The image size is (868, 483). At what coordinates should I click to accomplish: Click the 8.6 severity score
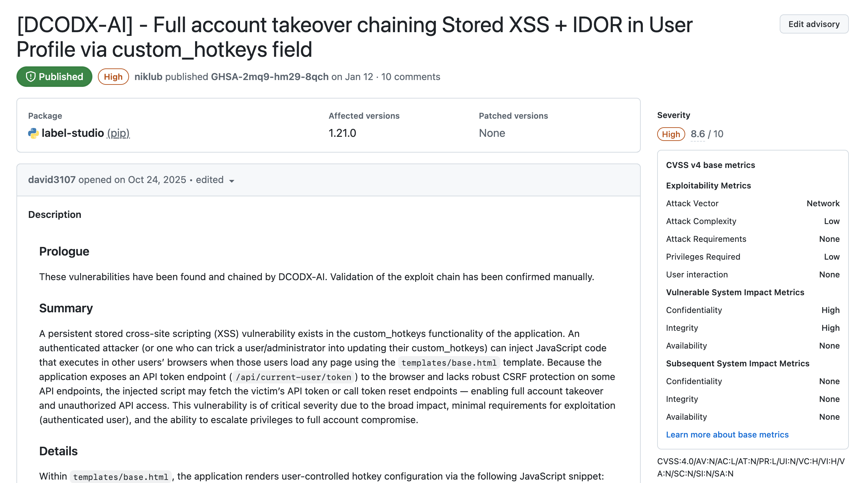[x=698, y=134]
